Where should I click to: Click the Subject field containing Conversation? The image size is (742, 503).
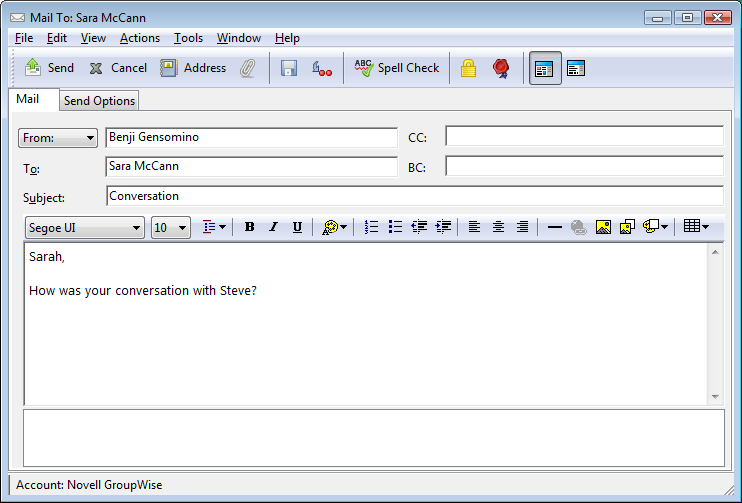(415, 196)
